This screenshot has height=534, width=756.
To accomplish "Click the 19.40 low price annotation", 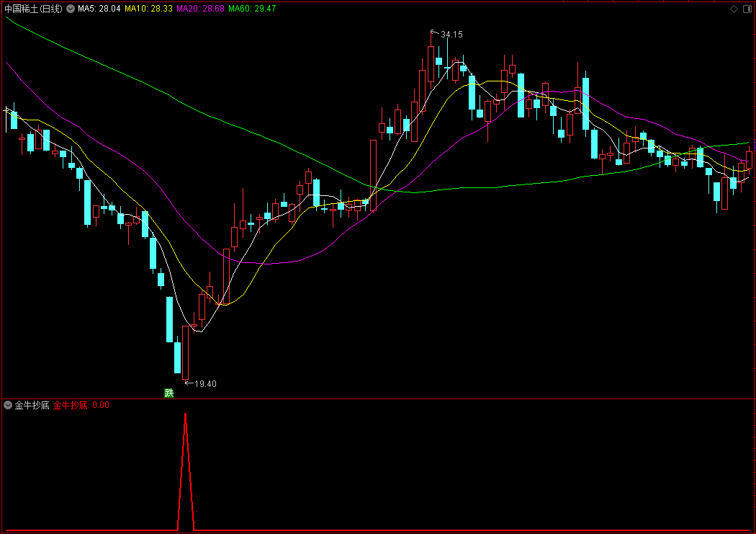I will click(x=205, y=384).
